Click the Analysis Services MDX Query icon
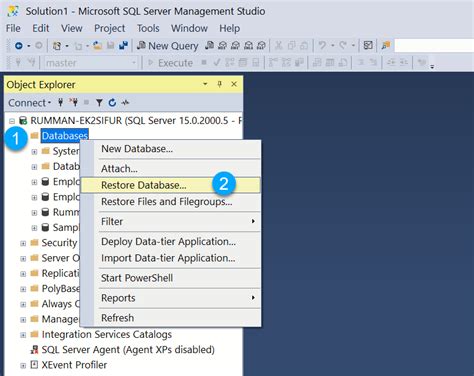Viewport: 474px width, 376px height. coord(222,45)
